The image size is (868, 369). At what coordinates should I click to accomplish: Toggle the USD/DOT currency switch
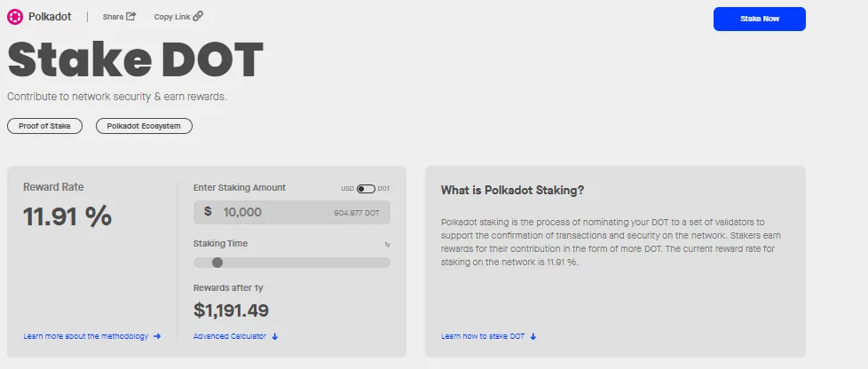point(366,189)
